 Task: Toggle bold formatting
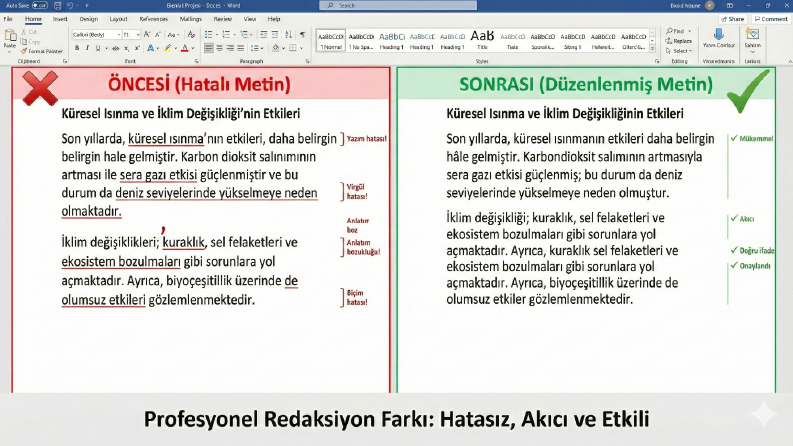click(x=77, y=48)
